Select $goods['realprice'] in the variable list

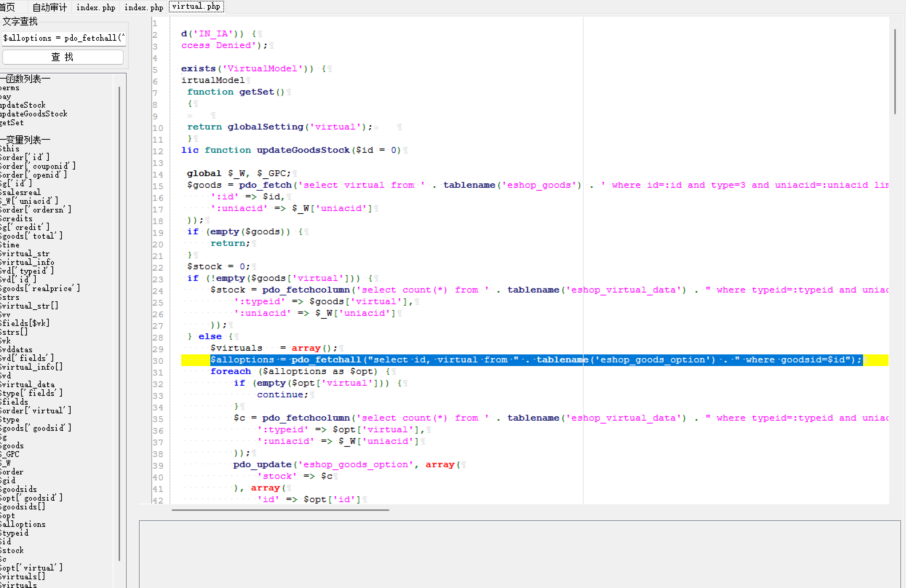(x=40, y=289)
